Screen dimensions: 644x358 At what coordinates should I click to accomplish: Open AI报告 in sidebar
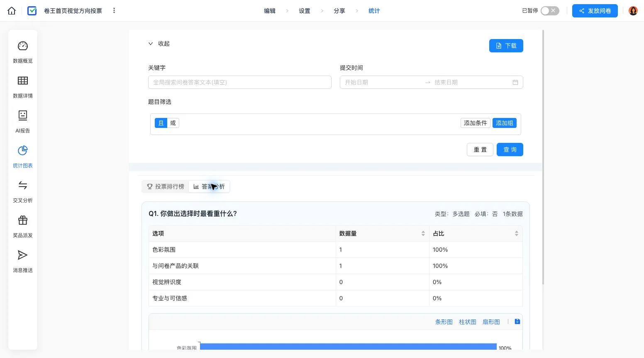click(23, 121)
